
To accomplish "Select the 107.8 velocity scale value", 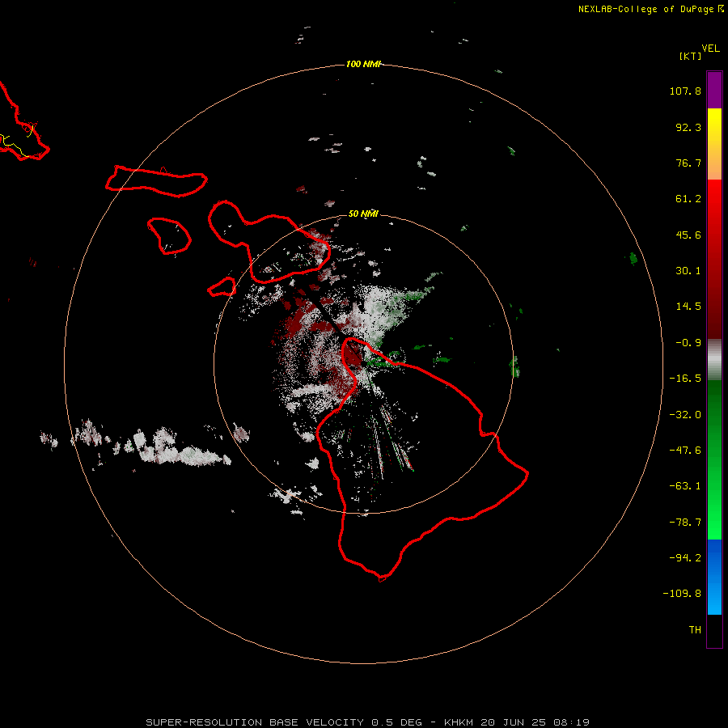I will pyautogui.click(x=685, y=91).
